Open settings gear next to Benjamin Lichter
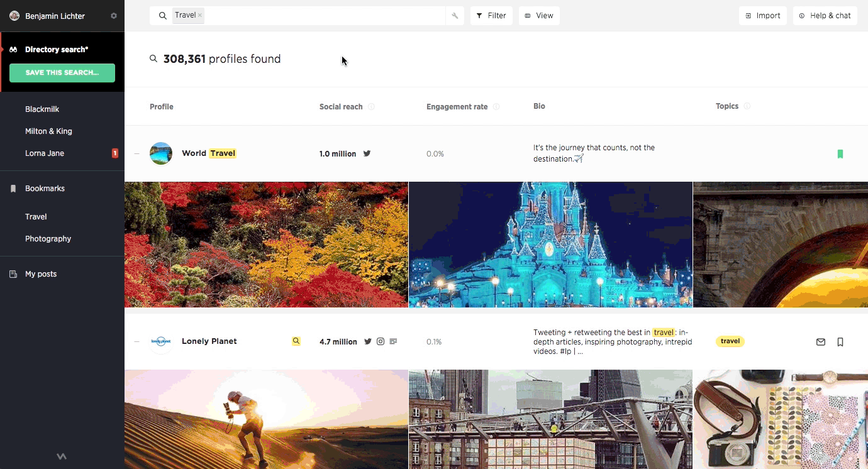The image size is (868, 469). tap(114, 16)
